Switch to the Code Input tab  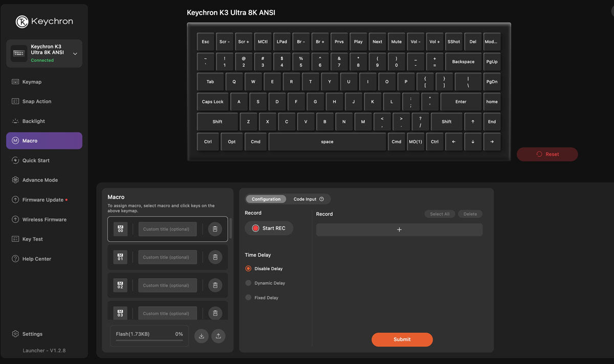pos(305,199)
